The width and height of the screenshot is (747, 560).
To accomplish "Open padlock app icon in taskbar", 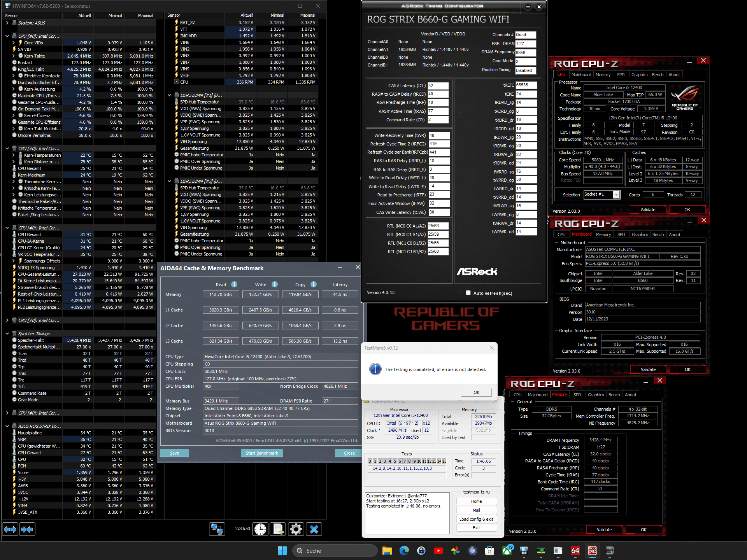I will (x=421, y=551).
